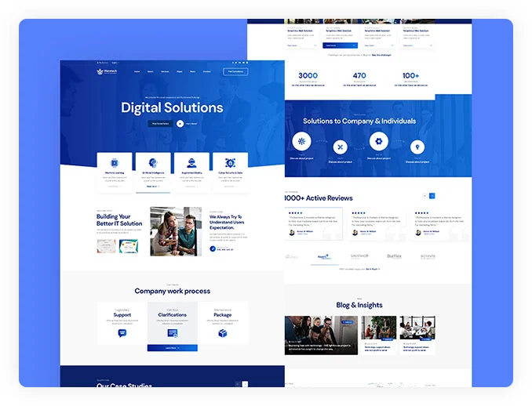Image resolution: width=532 pixels, height=406 pixels.
Task: Open the two coworkers photo
Action: tap(176, 231)
